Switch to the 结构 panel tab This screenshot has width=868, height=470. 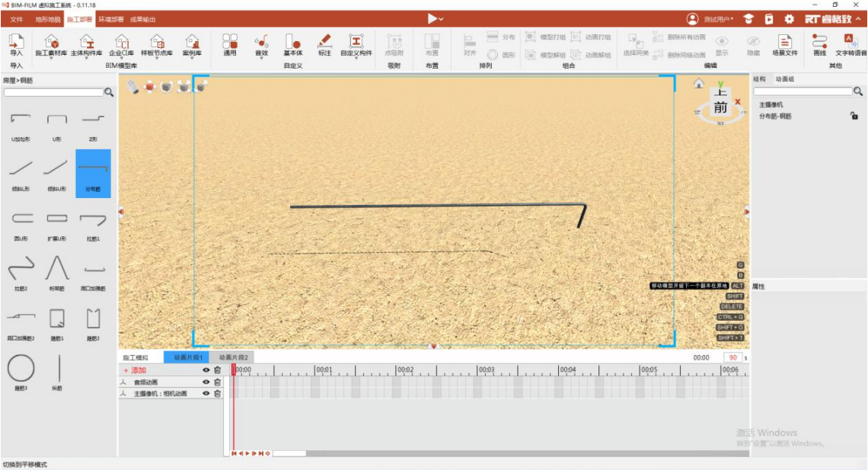[x=759, y=79]
